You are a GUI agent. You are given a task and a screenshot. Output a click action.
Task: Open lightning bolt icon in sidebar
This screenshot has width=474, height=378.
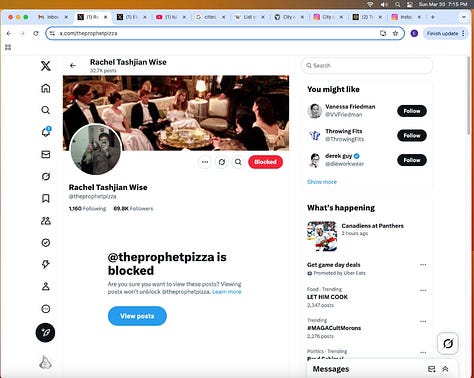click(x=46, y=264)
